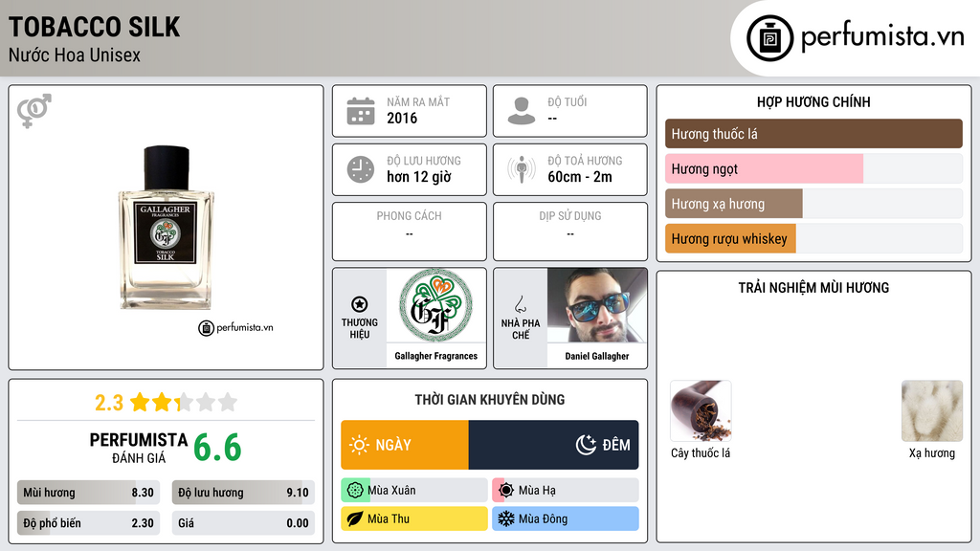The width and height of the screenshot is (980, 551).
Task: Click the sun icon for Mùa Hạ
Action: (x=506, y=491)
